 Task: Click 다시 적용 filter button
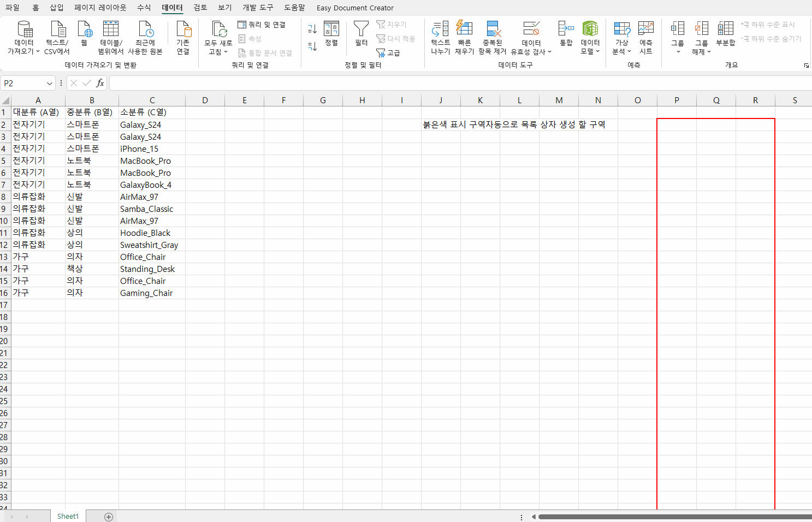(396, 39)
